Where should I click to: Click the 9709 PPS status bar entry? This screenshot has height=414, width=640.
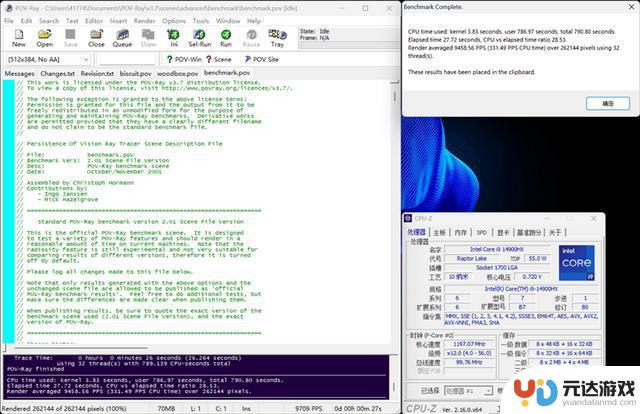click(309, 408)
